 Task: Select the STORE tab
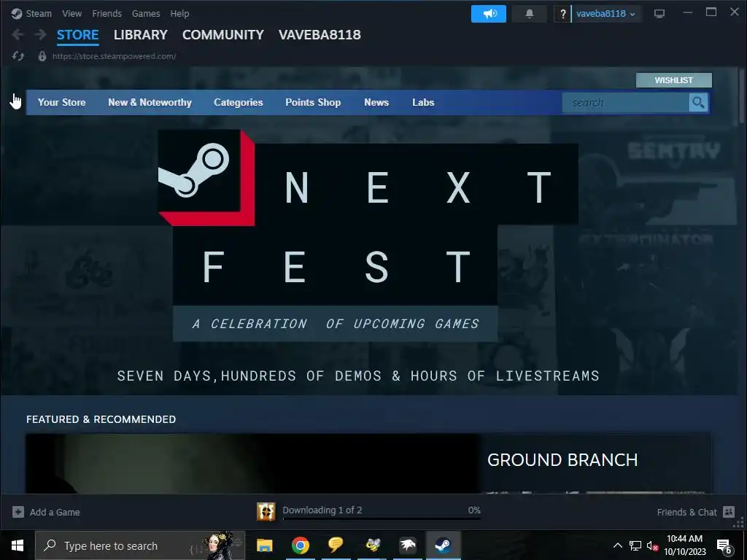[x=77, y=35]
